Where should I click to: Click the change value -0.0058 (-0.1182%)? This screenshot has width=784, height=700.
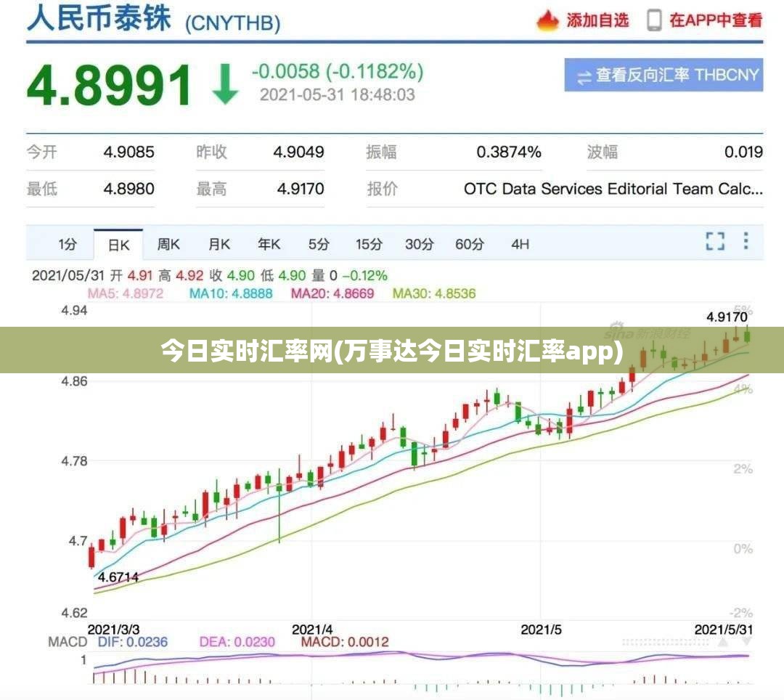pos(338,71)
